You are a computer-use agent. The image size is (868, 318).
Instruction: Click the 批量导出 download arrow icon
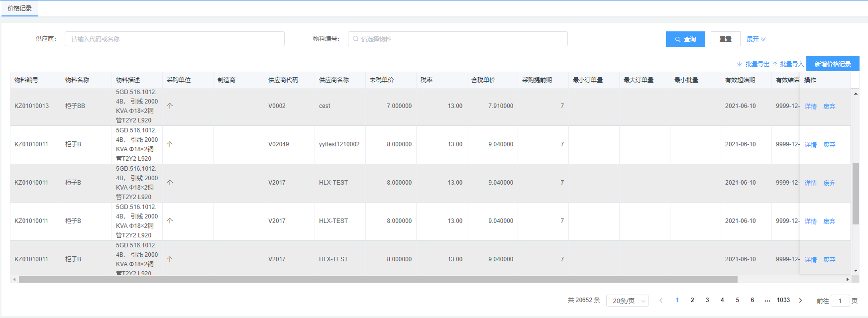[x=739, y=64]
